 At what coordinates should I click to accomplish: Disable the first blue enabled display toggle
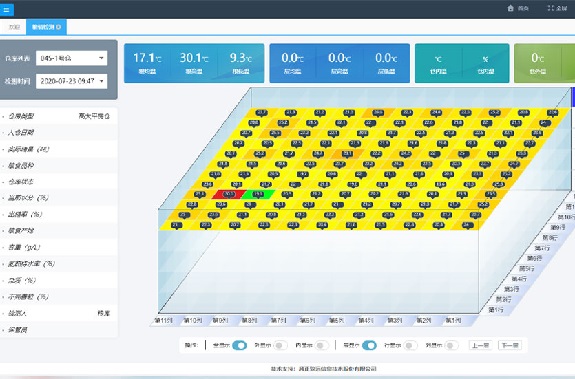click(240, 345)
